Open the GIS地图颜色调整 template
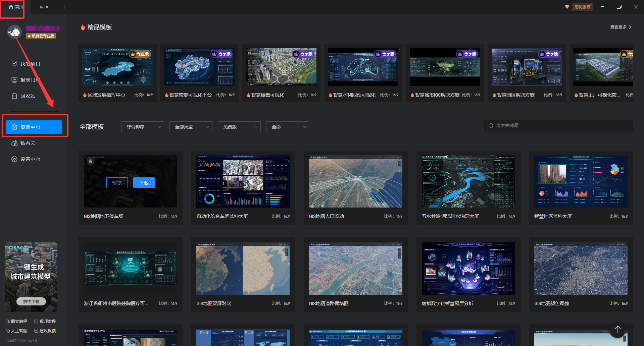This screenshot has height=346, width=644. click(x=581, y=269)
